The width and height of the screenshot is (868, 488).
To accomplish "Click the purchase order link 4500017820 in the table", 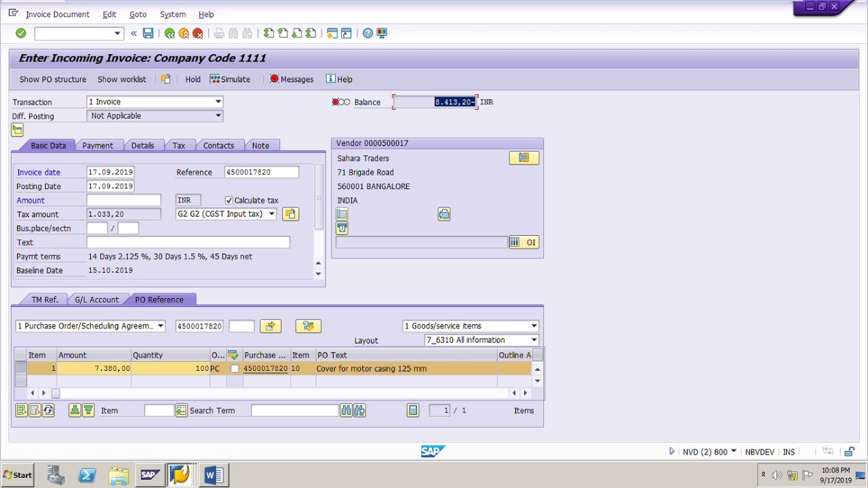I will tap(265, 369).
